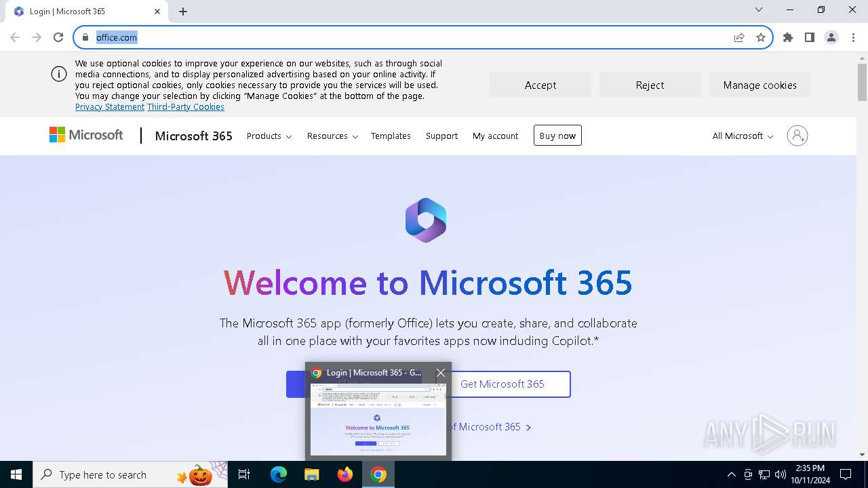Show hidden system tray icons
The width and height of the screenshot is (868, 488).
[x=731, y=474]
